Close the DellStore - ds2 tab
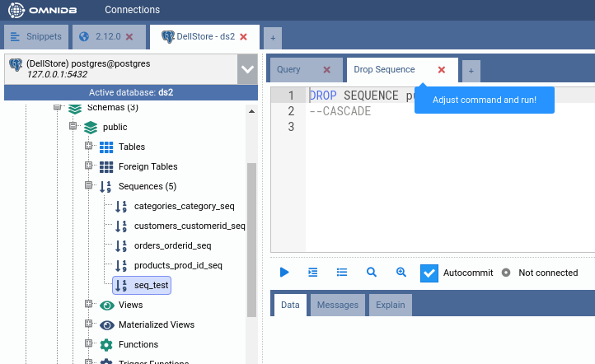The height and width of the screenshot is (364, 595). click(x=244, y=37)
